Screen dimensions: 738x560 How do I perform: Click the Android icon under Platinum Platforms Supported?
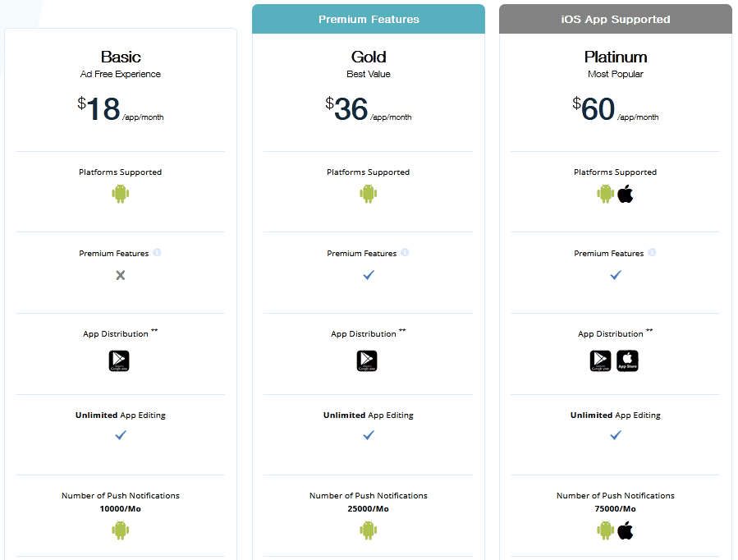[605, 194]
